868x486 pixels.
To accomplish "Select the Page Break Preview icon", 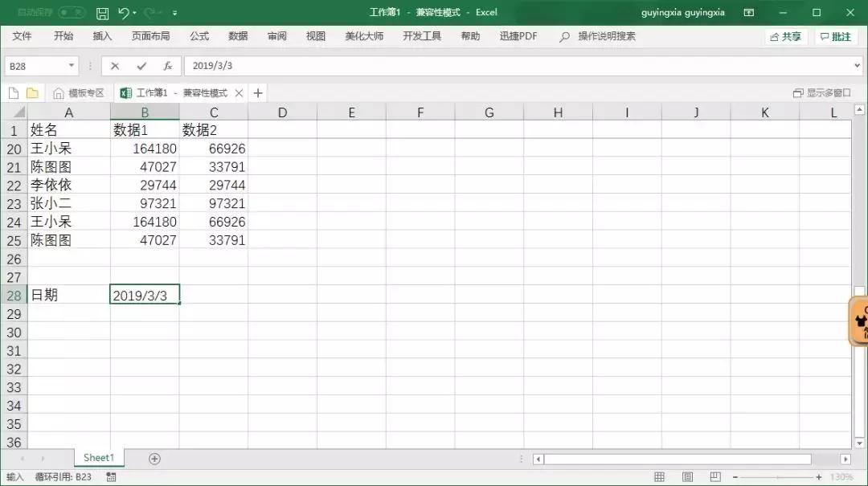I will (715, 476).
